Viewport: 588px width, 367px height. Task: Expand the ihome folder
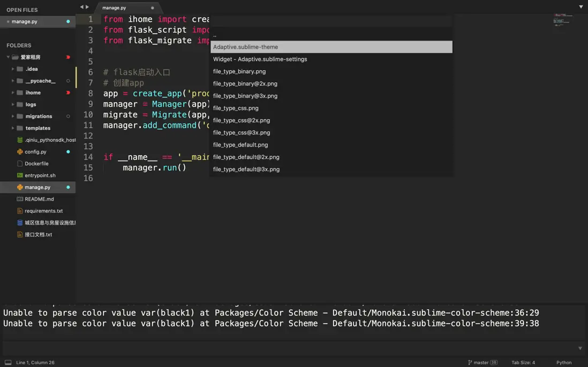coord(13,93)
